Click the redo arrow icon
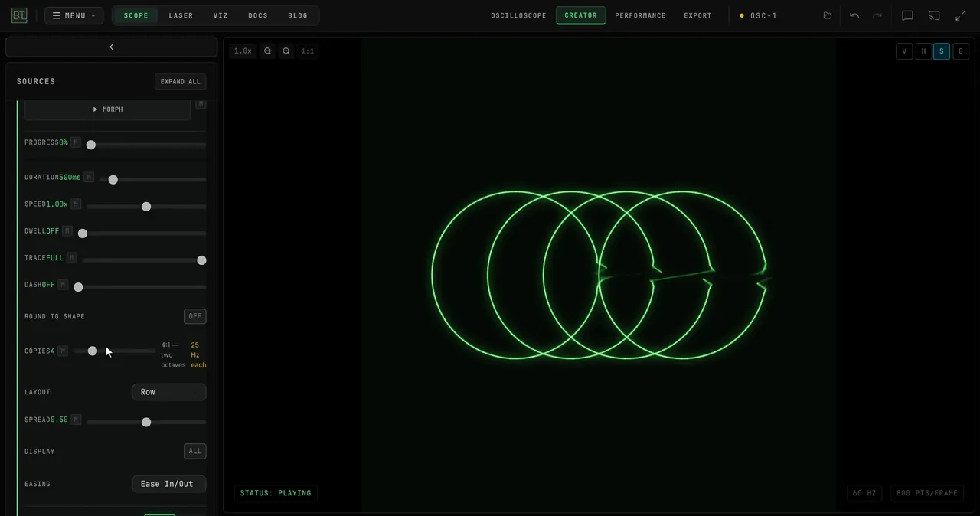980x516 pixels. point(877,15)
